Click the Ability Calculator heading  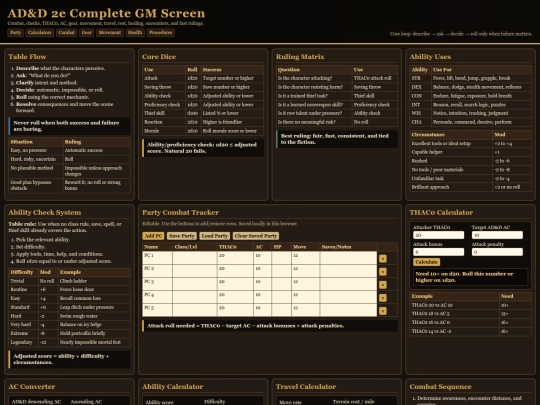click(173, 387)
